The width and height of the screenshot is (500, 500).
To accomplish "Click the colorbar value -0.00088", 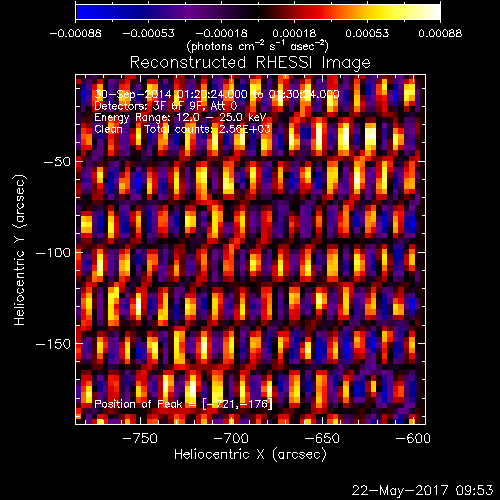I will coord(75,33).
